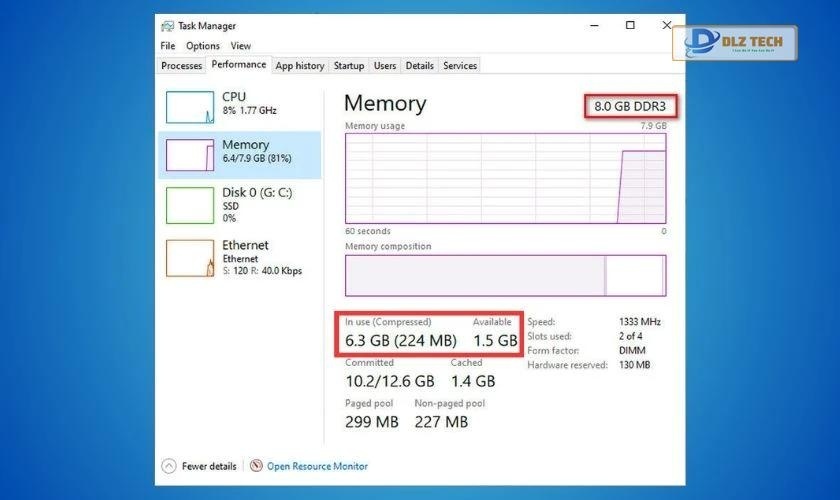Click the Memory usage graph area
The height and width of the screenshot is (500, 840).
click(505, 178)
